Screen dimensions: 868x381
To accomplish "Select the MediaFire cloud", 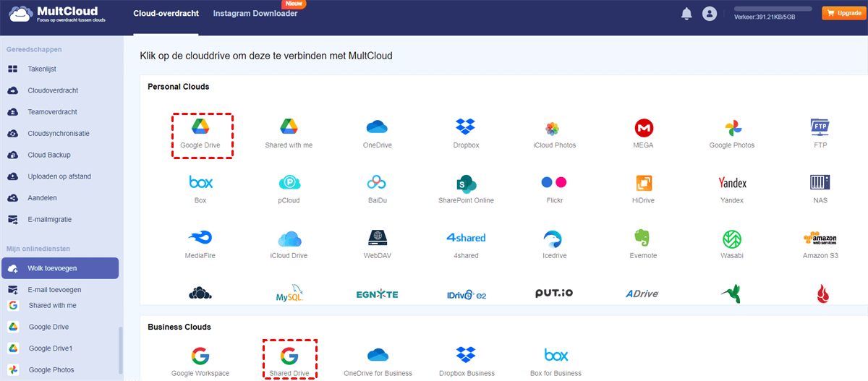I will (200, 244).
